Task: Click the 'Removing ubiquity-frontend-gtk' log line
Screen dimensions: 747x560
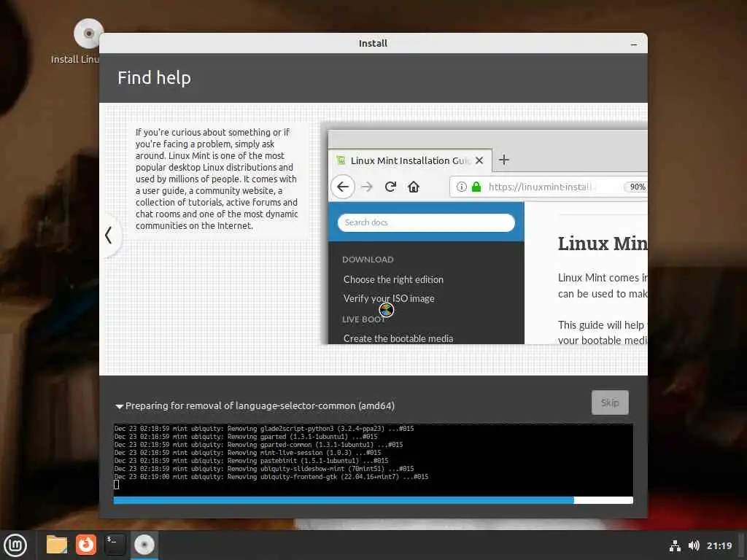Action: [x=271, y=477]
